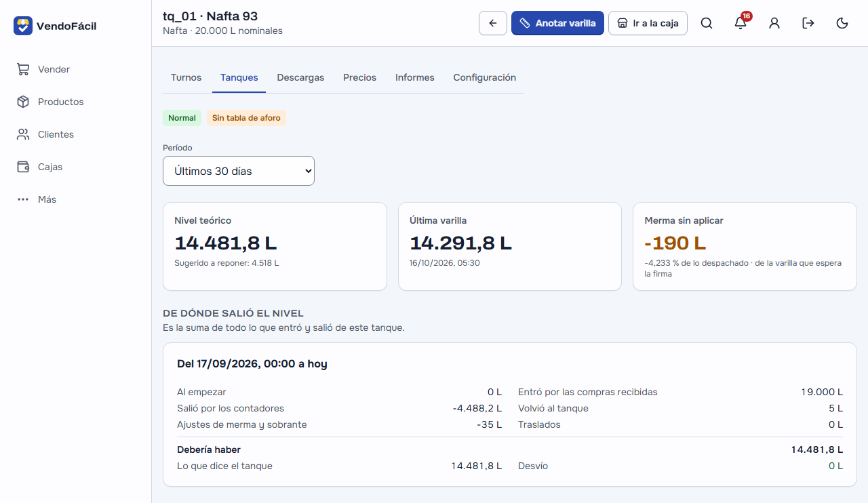Open notifications bell with 16 badge
This screenshot has width=868, height=503.
(x=741, y=23)
